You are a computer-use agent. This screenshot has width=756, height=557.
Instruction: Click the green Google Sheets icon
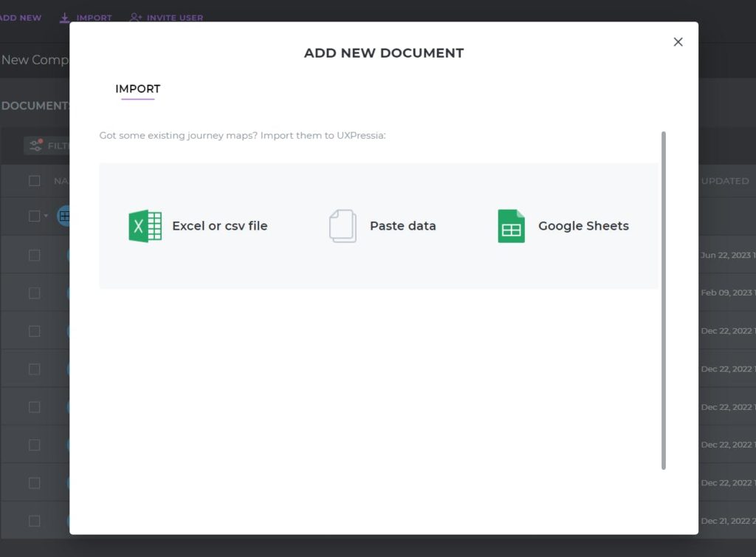(x=511, y=226)
